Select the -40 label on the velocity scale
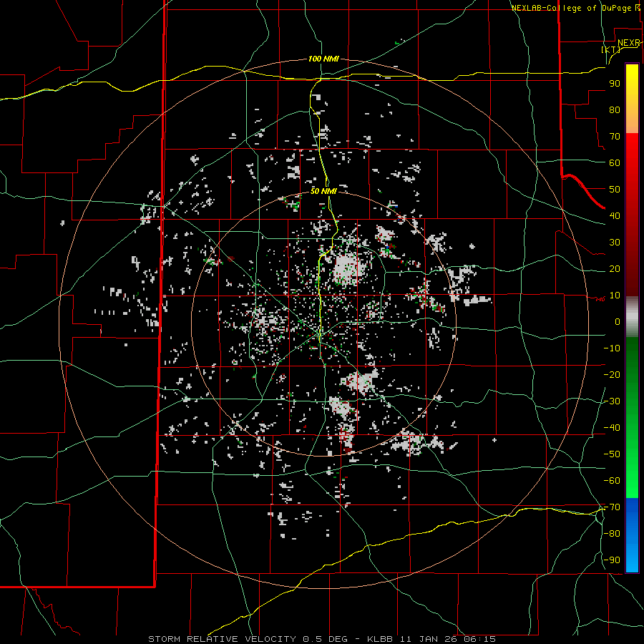The width and height of the screenshot is (644, 644). (x=612, y=428)
